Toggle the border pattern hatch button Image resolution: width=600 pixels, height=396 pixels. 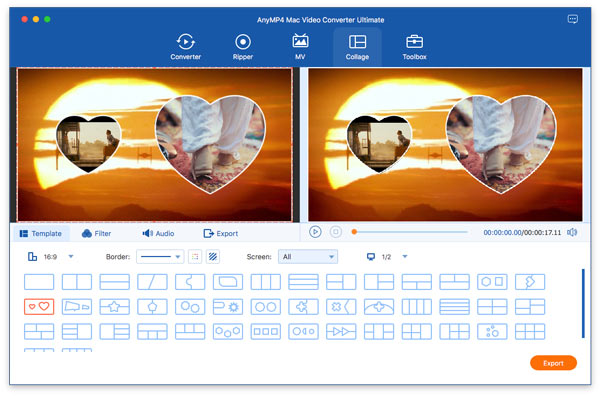click(x=213, y=257)
